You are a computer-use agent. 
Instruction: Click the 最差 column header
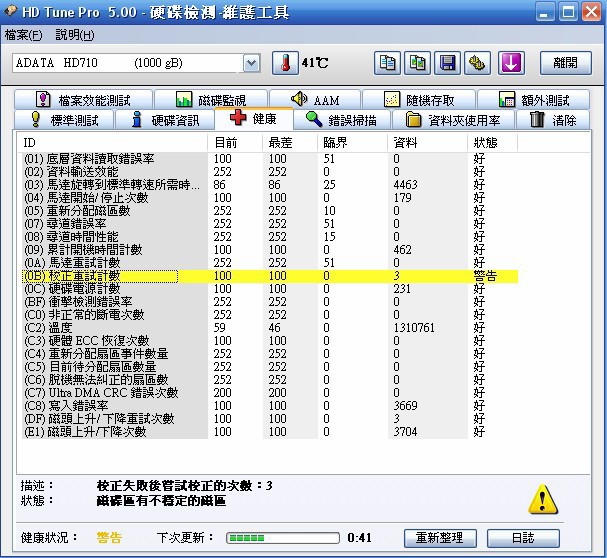click(290, 143)
